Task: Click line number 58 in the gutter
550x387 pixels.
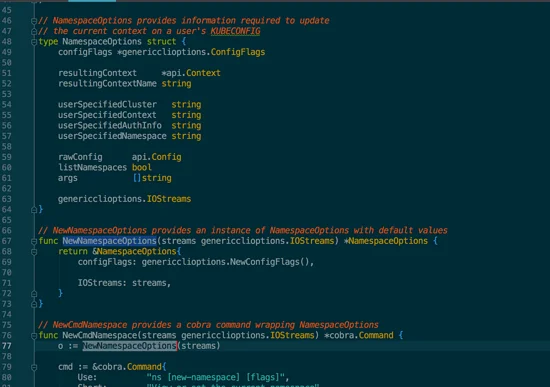Action: tap(6, 147)
